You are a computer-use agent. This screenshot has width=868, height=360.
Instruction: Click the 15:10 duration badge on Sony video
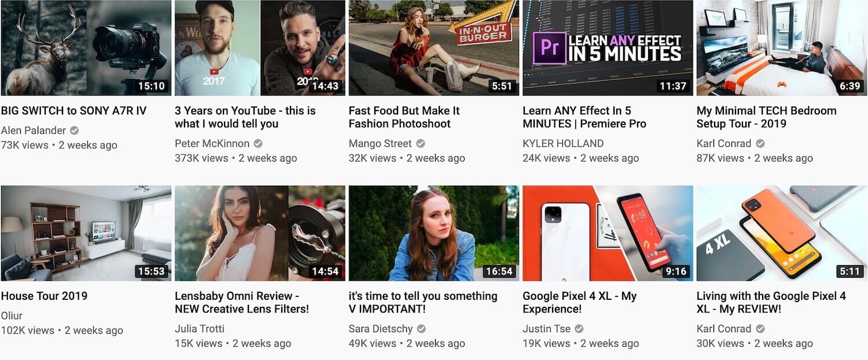point(151,86)
